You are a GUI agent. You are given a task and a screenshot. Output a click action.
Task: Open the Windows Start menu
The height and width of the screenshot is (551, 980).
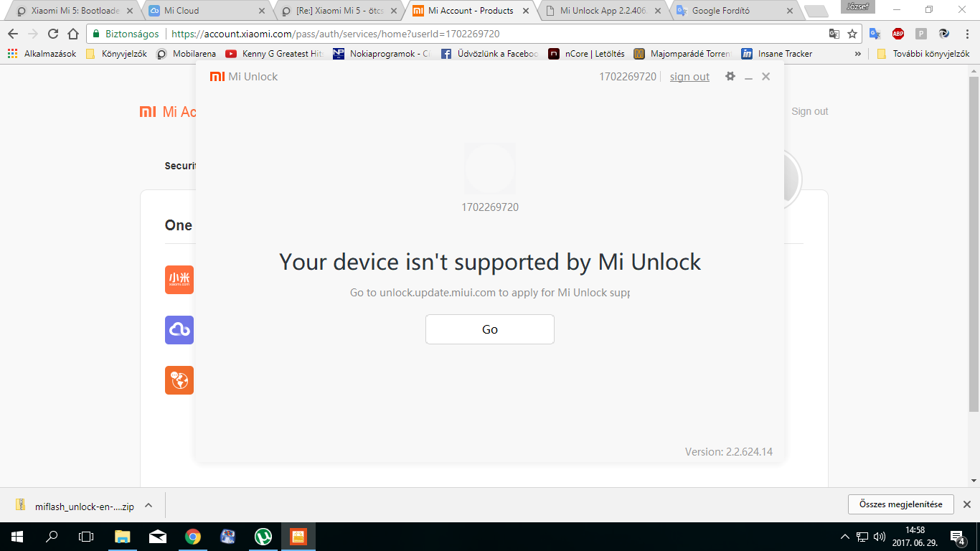coord(17,537)
